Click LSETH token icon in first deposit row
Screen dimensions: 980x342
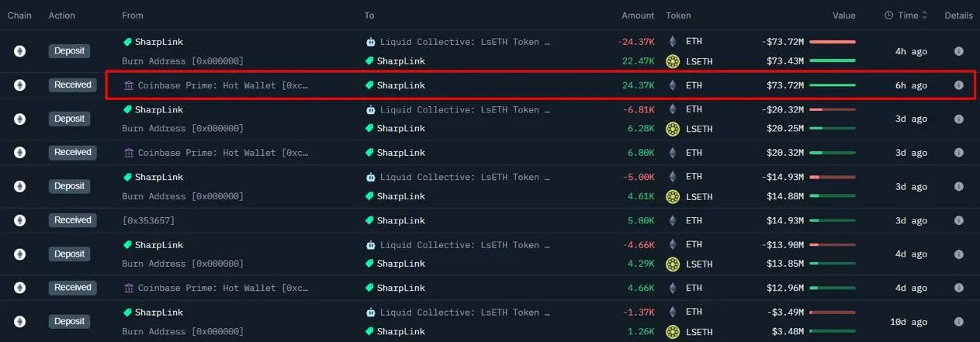[673, 61]
